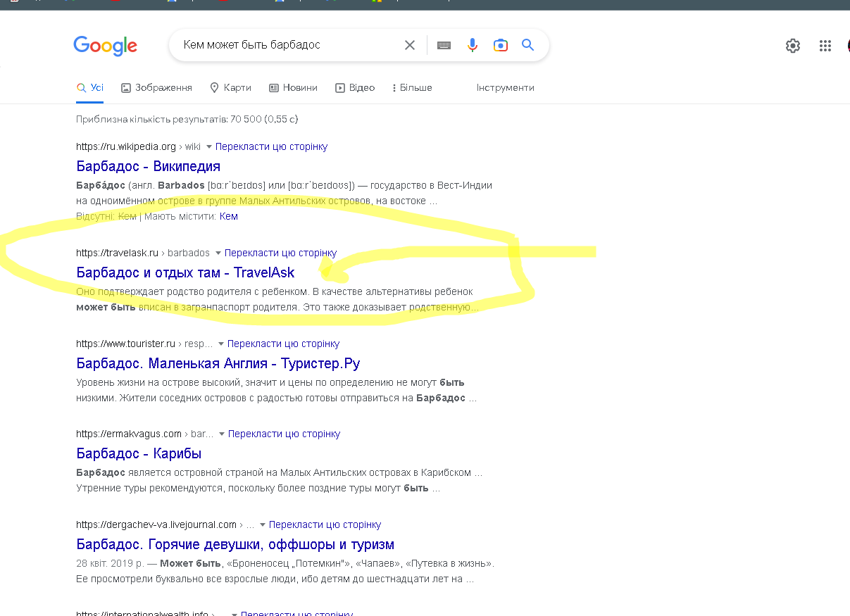Open Інструменти search tools
Viewport: 850px width, 616px height.
pyautogui.click(x=505, y=88)
